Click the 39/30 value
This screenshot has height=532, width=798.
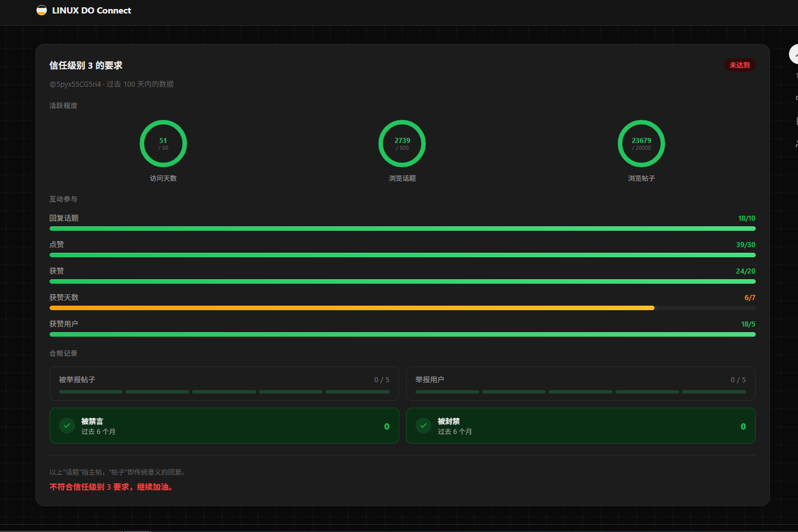(746, 245)
